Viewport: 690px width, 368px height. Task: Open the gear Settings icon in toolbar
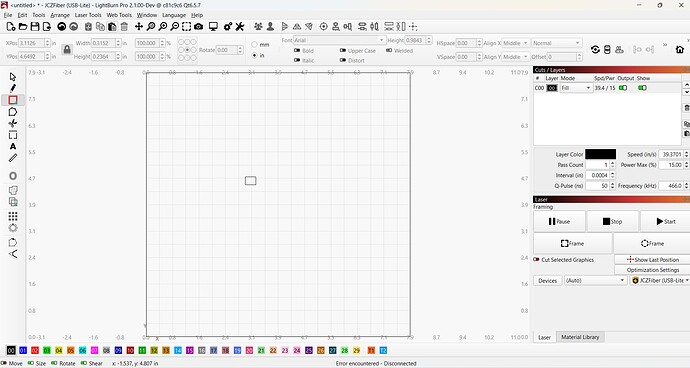(x=228, y=27)
